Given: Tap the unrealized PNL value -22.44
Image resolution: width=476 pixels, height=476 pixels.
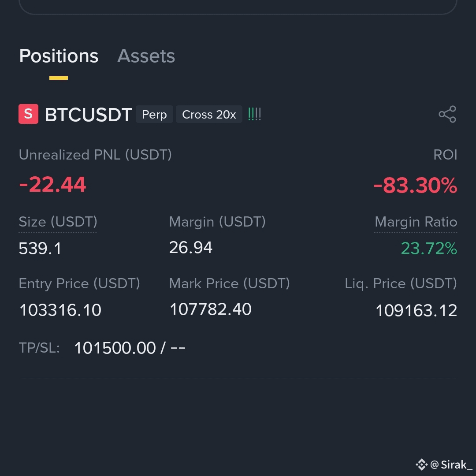Looking at the screenshot, I should pyautogui.click(x=52, y=185).
